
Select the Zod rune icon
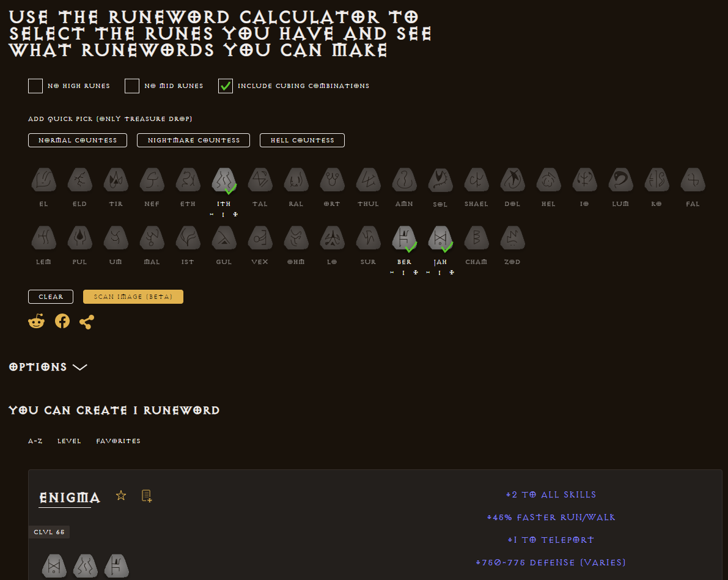[x=512, y=238]
